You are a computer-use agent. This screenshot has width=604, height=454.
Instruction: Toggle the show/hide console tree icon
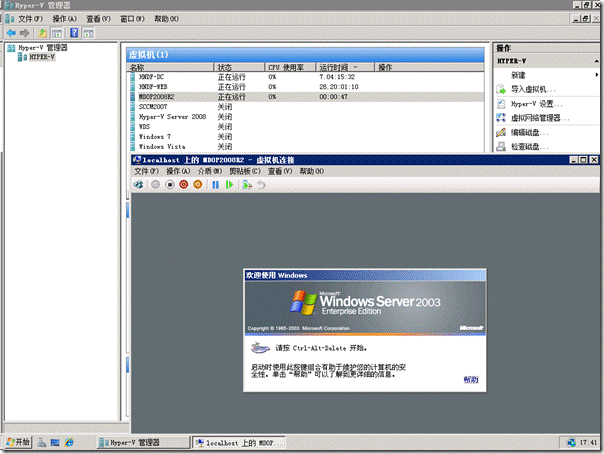pyautogui.click(x=57, y=34)
